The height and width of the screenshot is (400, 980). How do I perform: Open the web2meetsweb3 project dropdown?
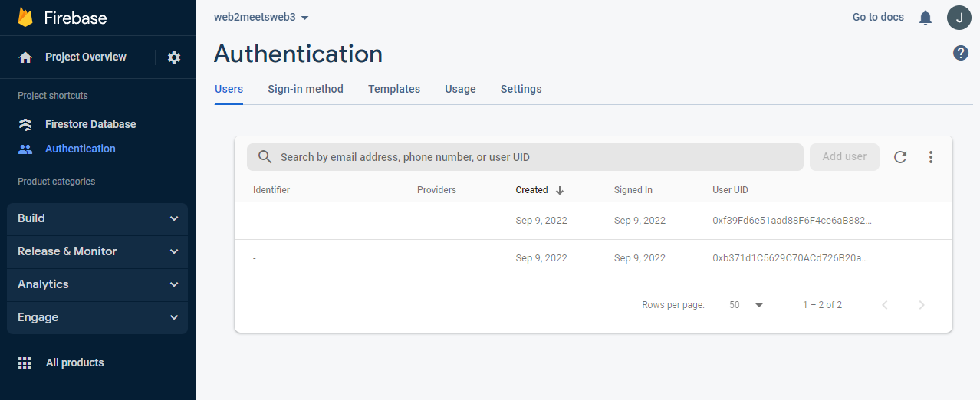click(261, 18)
